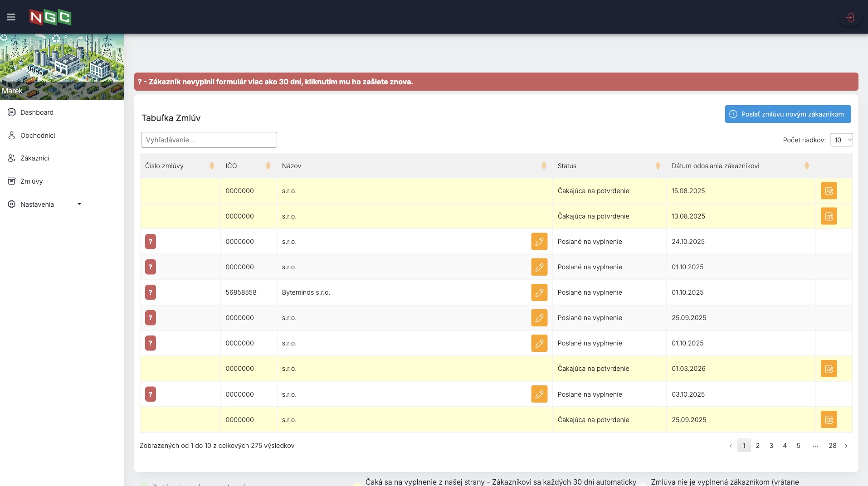Open the hamburger menu icon
This screenshot has height=486, width=868.
tap(11, 17)
